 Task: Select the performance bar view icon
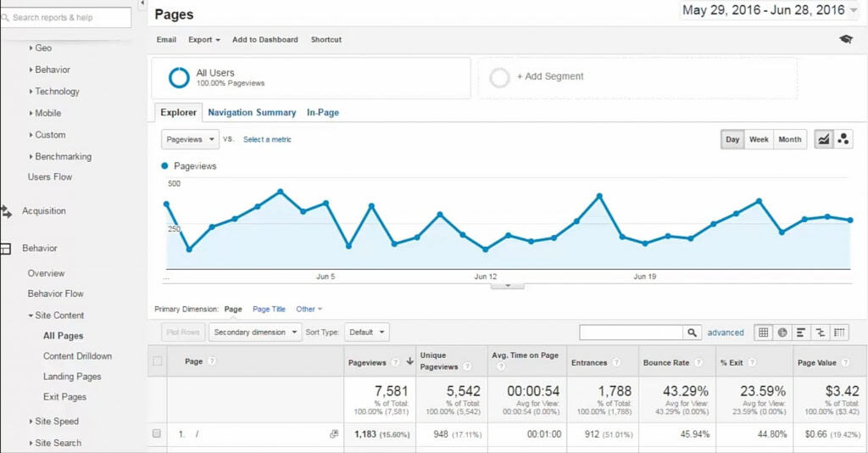[802, 333]
